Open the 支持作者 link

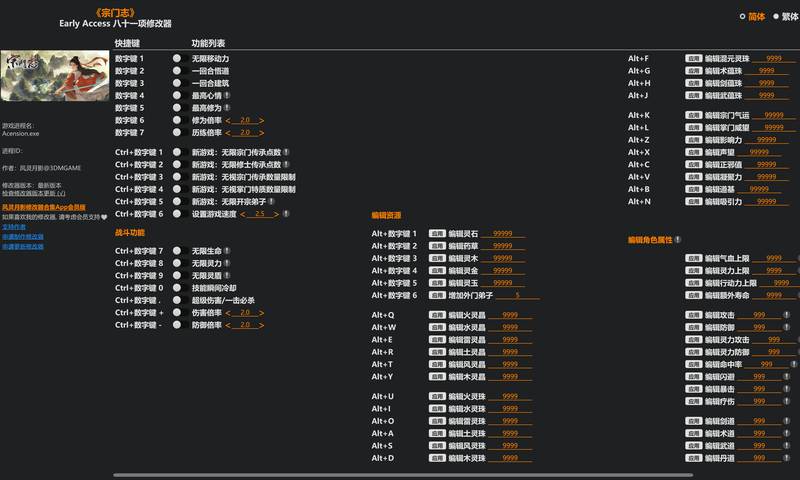14,227
